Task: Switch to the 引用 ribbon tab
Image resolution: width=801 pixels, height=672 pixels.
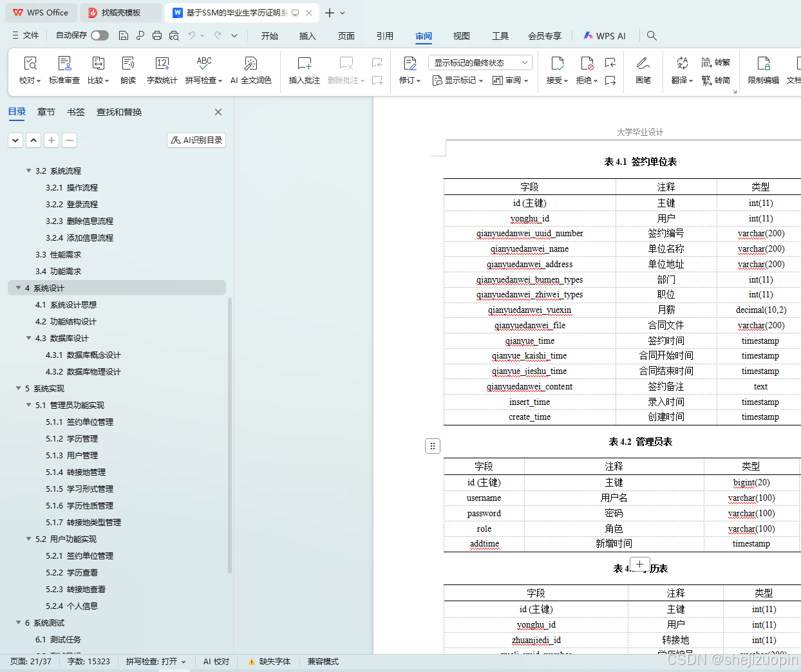Action: click(x=385, y=36)
